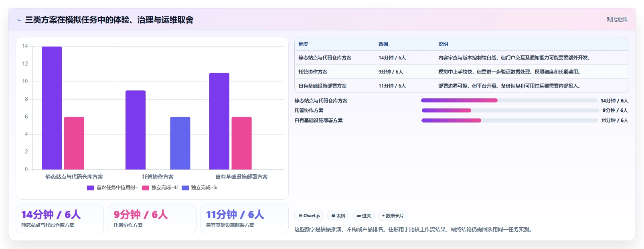Click the card title 三类方案在模拟任务中的体验
Screen dimensions: 644x249
point(109,20)
